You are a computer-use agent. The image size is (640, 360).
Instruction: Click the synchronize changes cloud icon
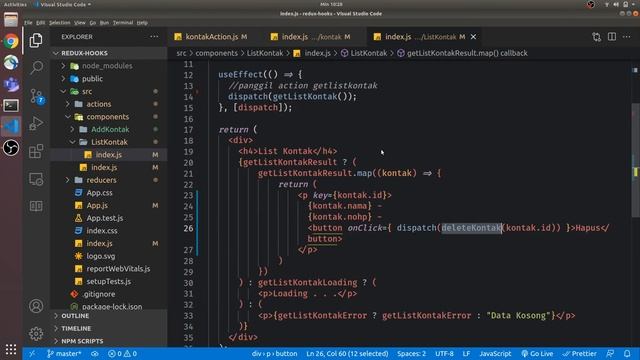click(94, 354)
